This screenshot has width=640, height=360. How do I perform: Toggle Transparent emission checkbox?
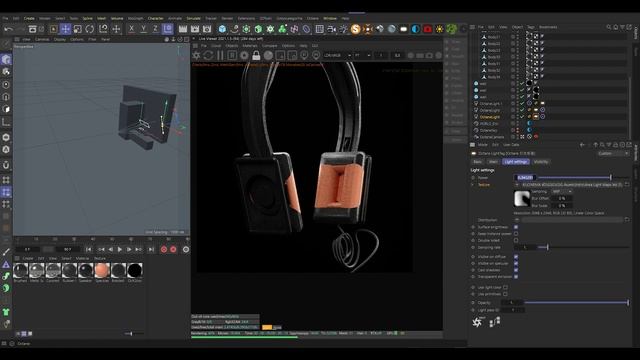(x=516, y=276)
